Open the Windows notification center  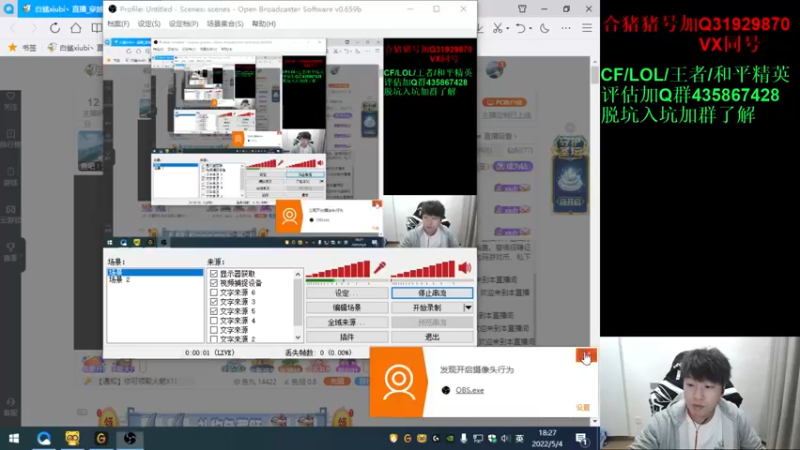pos(581,438)
